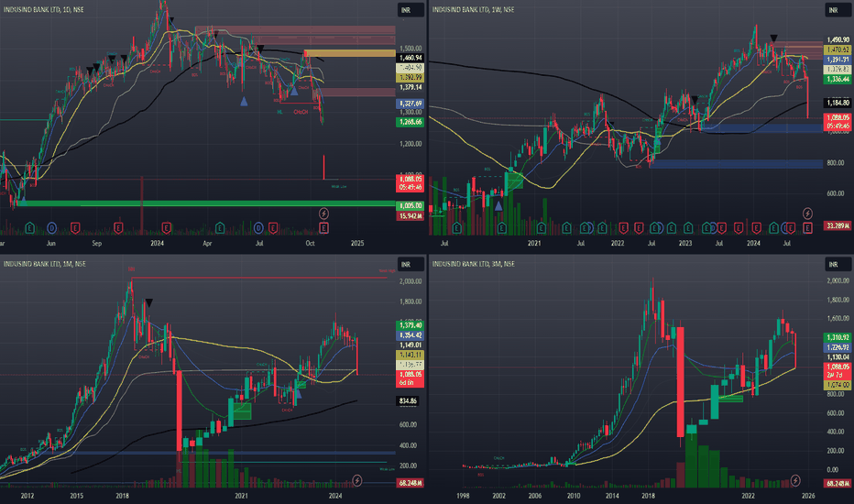This screenshot has height=504, width=854.
Task: Open the news flash lightning icon on the 1D chart
Action: [323, 213]
